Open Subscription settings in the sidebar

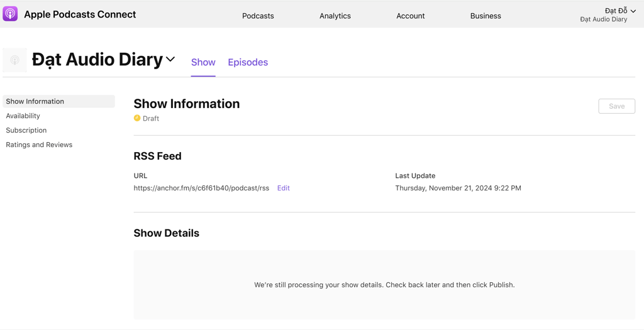(26, 130)
